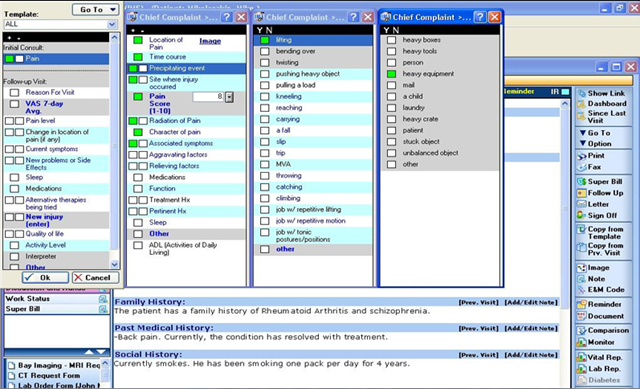
Task: Click the Work Status row icon
Action: coord(103,299)
